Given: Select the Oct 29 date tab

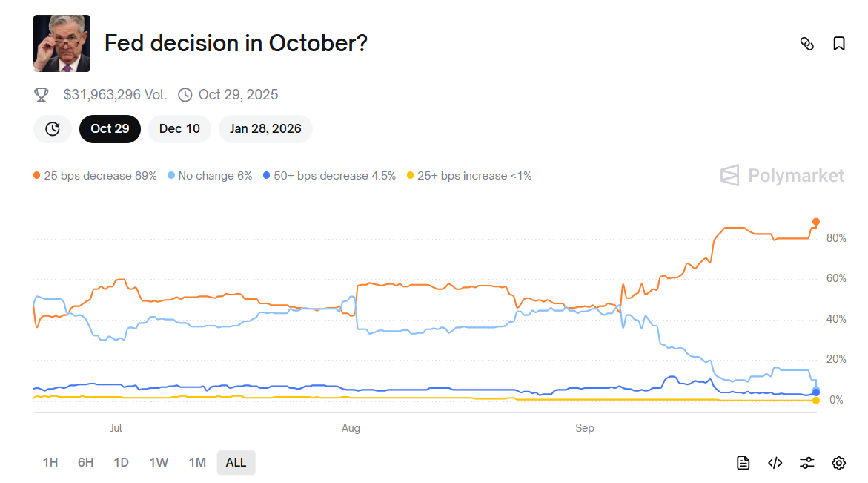Looking at the screenshot, I should (x=110, y=129).
